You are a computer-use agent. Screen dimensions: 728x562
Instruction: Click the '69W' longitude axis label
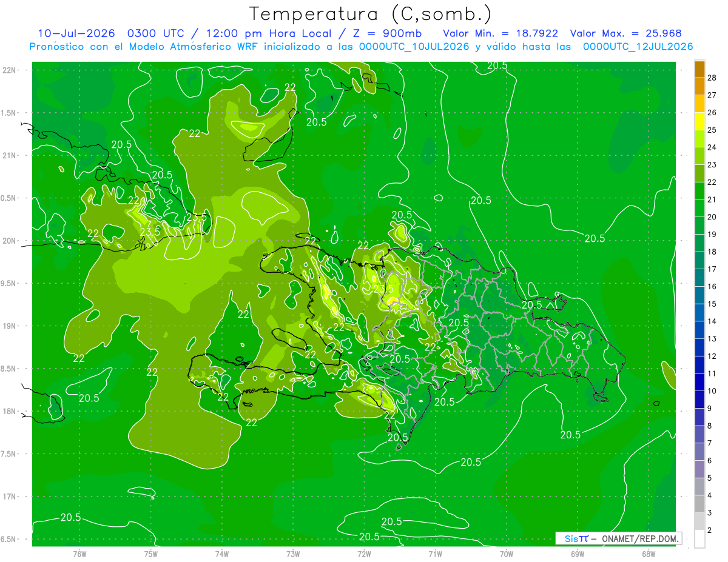click(578, 554)
